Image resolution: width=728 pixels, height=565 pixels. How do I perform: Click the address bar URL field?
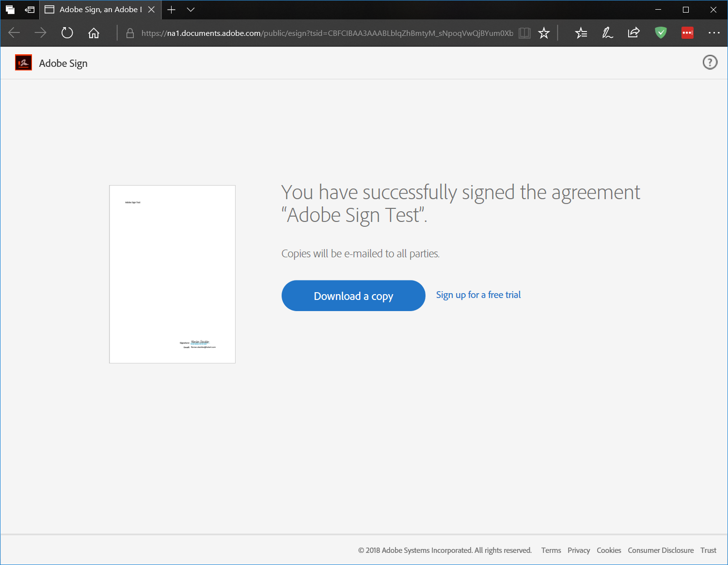(x=327, y=33)
